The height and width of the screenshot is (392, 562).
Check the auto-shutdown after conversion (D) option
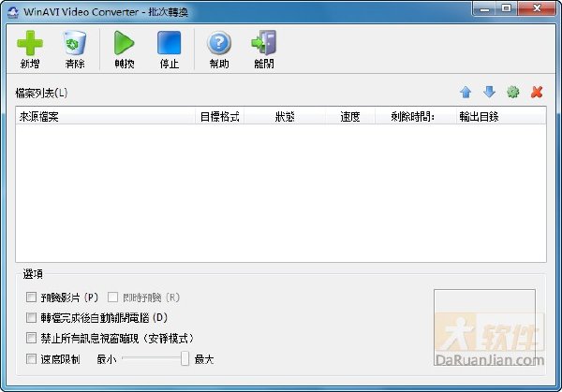click(31, 317)
